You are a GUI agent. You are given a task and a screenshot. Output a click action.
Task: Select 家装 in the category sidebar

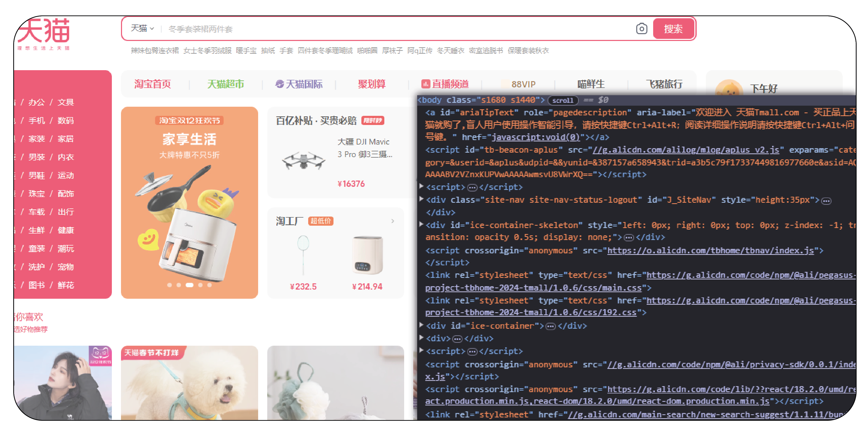37,139
